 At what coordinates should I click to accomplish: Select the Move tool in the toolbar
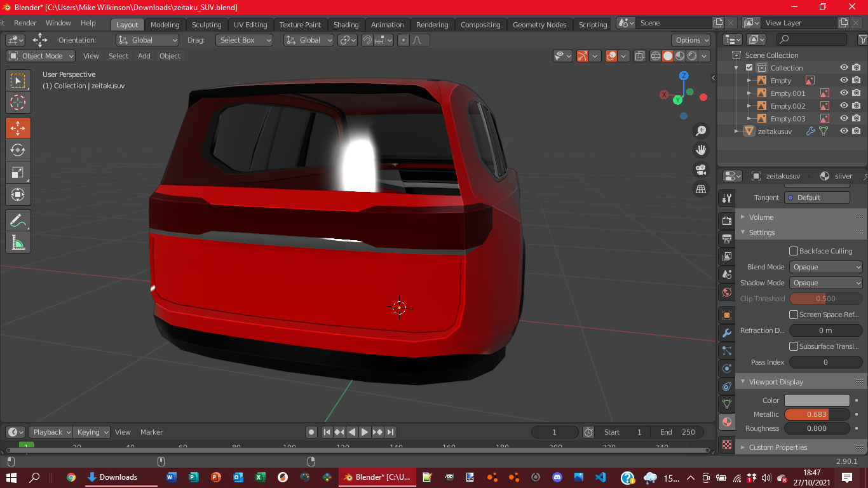coord(18,128)
